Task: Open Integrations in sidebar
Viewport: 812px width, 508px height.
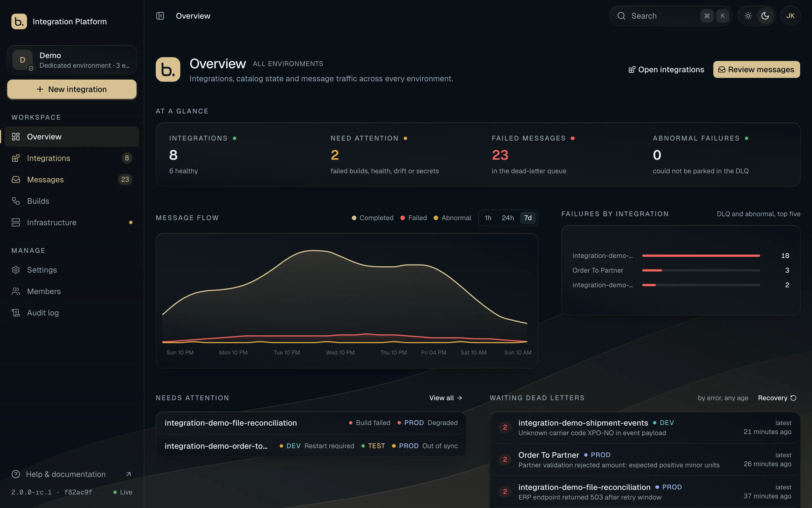Action: tap(72, 158)
